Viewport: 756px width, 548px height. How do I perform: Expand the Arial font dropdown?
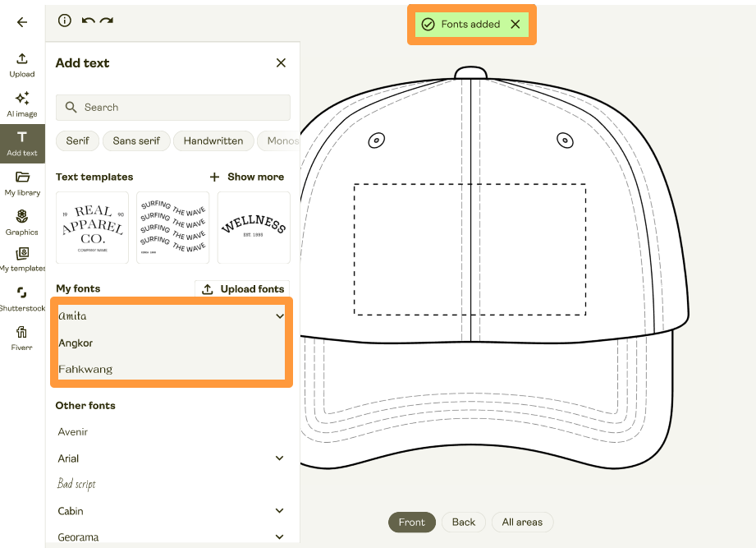click(x=279, y=458)
